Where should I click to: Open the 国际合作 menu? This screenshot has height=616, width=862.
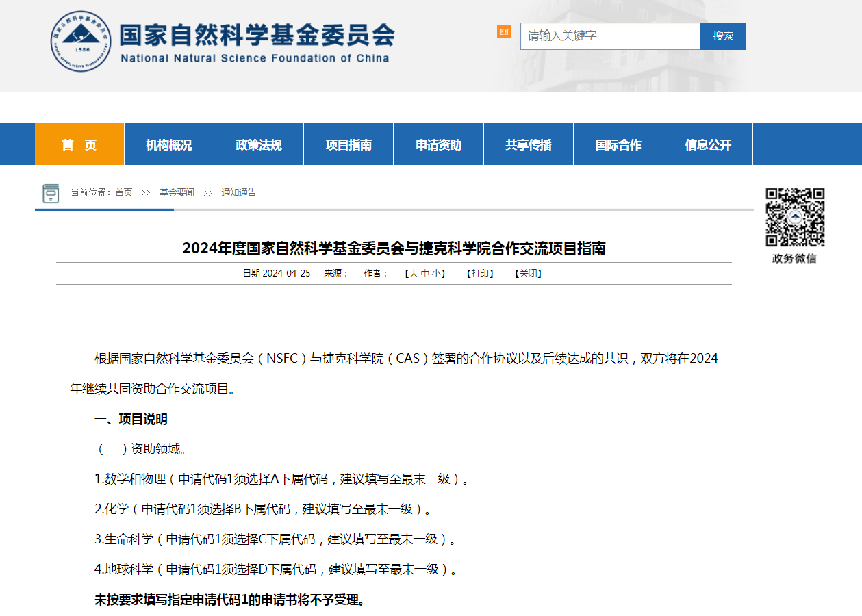(618, 144)
